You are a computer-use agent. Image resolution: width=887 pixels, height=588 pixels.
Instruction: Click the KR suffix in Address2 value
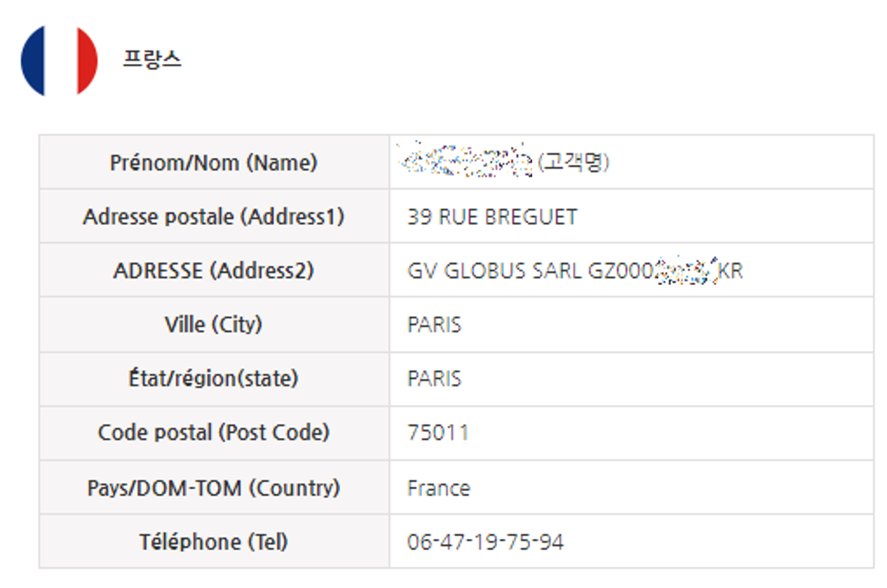(730, 271)
